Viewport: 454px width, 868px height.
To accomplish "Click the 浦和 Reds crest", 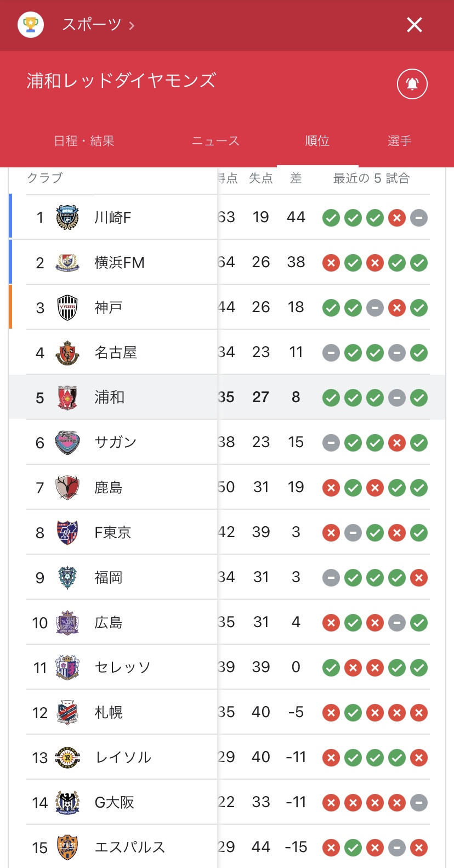I will coord(67,397).
